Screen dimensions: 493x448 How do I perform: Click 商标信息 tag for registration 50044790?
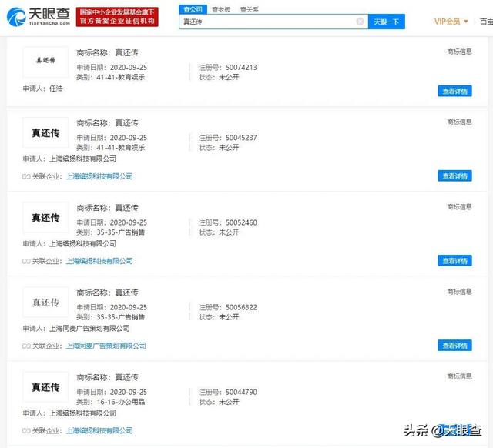point(459,376)
